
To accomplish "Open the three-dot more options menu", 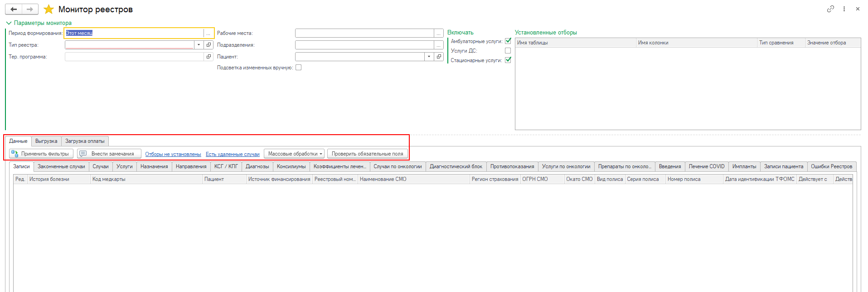I will 844,9.
